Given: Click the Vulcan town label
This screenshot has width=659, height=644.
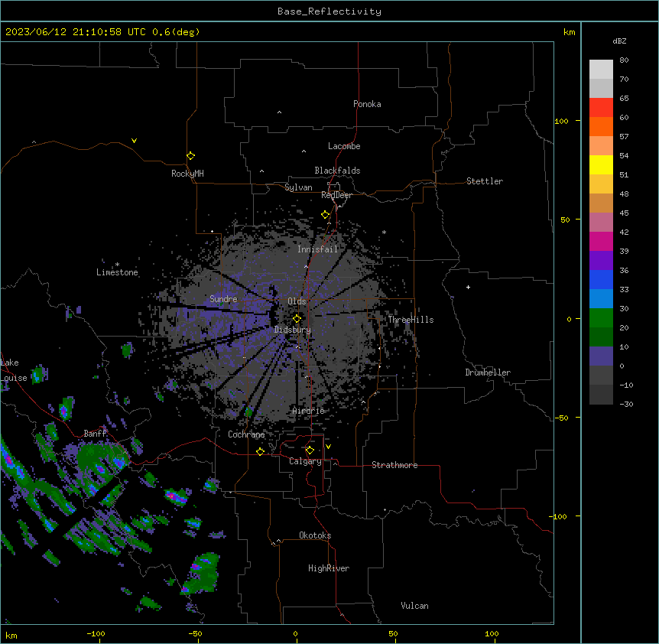Looking at the screenshot, I should tap(415, 606).
